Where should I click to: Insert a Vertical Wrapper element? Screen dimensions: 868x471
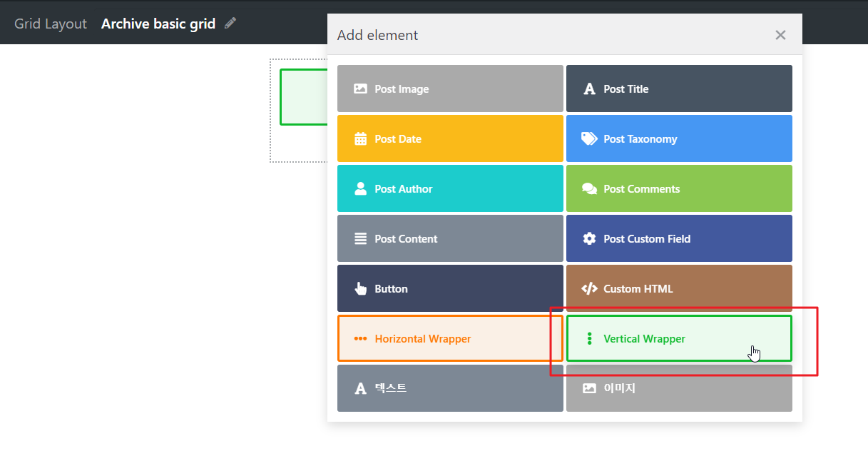(679, 338)
